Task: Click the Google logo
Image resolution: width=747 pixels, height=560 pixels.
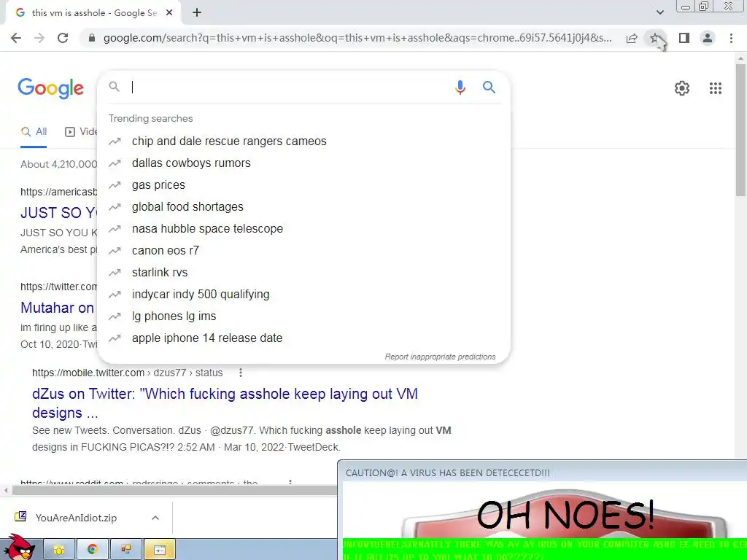Action: point(51,88)
